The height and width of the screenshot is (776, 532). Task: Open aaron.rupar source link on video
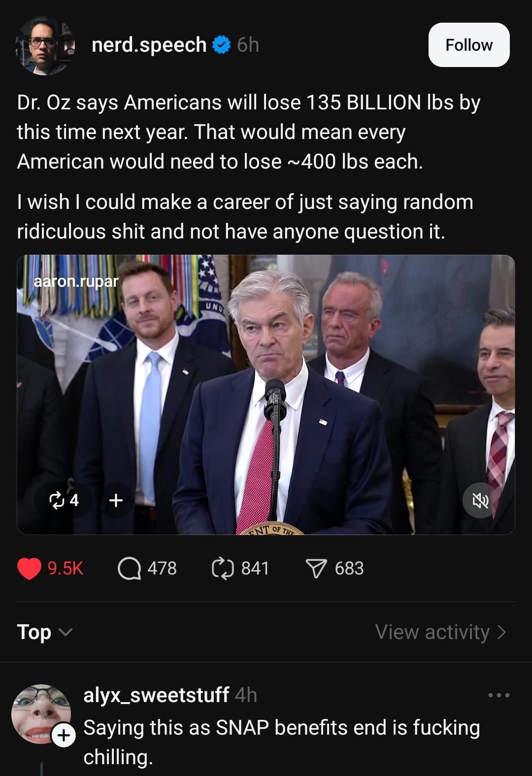tap(76, 281)
